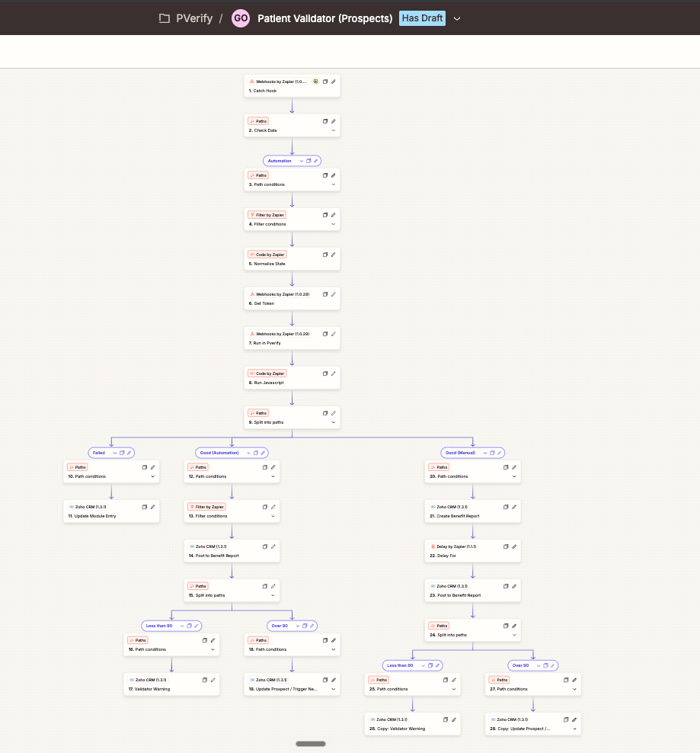
Task: Click the "28. Copy: Update Prospect" step name
Action: (x=520, y=729)
